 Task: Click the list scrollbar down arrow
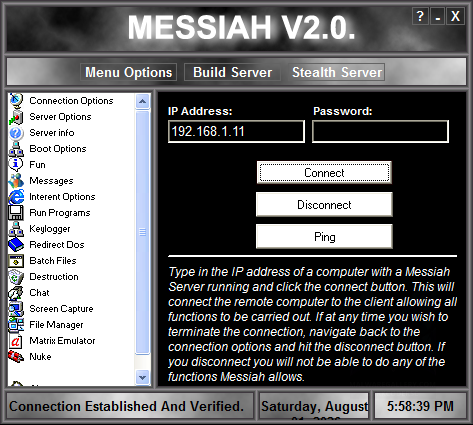pos(143,378)
